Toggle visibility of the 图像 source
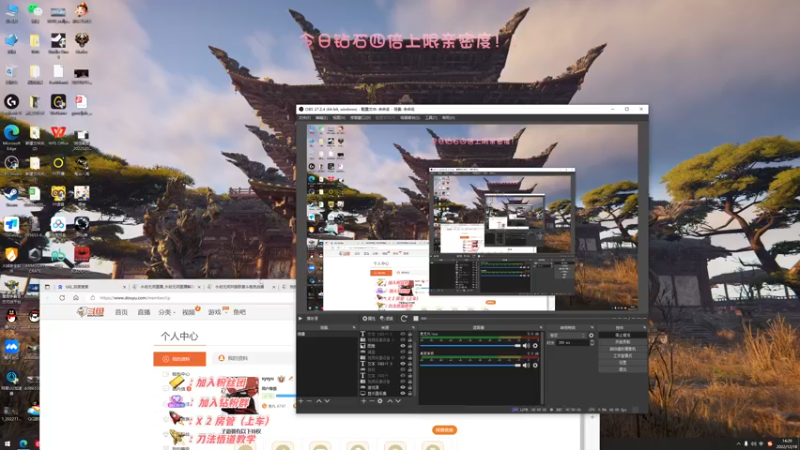This screenshot has width=800, height=450. click(403, 345)
